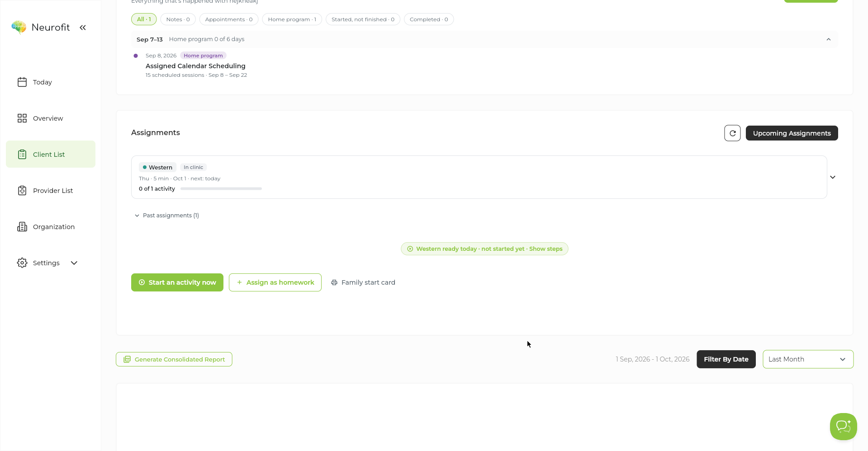868x451 pixels.
Task: Click the Overview grid icon
Action: pyautogui.click(x=22, y=118)
